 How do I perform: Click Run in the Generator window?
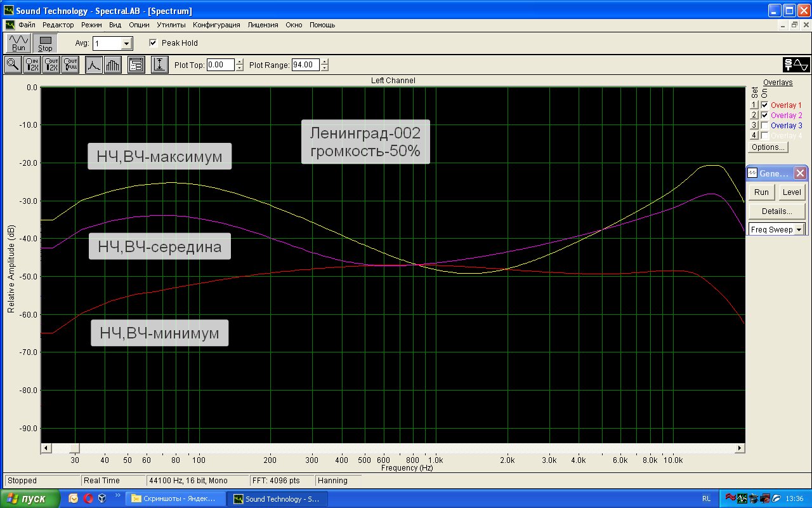(x=762, y=192)
